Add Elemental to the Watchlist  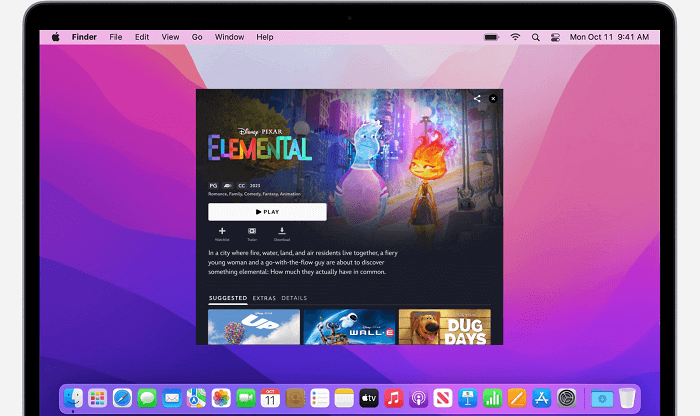(x=222, y=233)
